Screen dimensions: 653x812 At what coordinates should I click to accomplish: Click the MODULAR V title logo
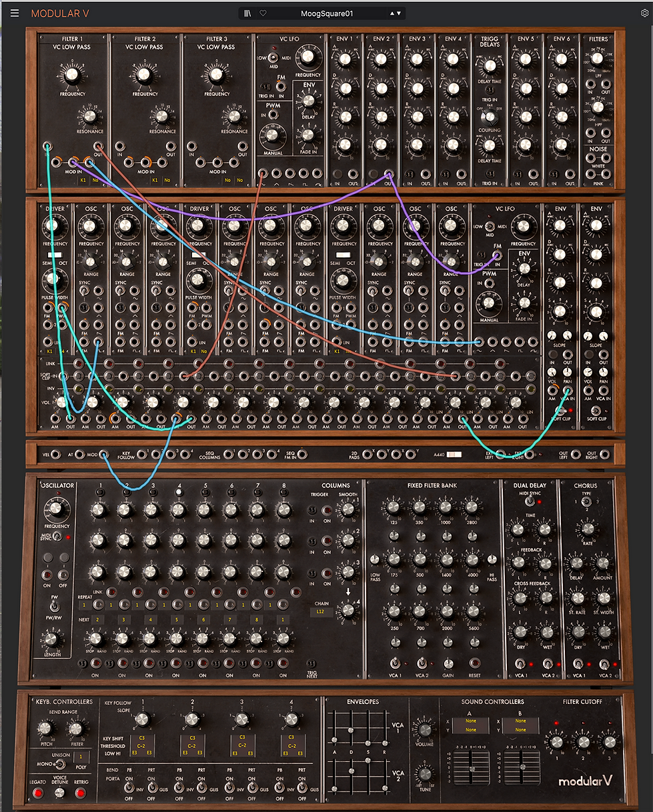point(59,13)
